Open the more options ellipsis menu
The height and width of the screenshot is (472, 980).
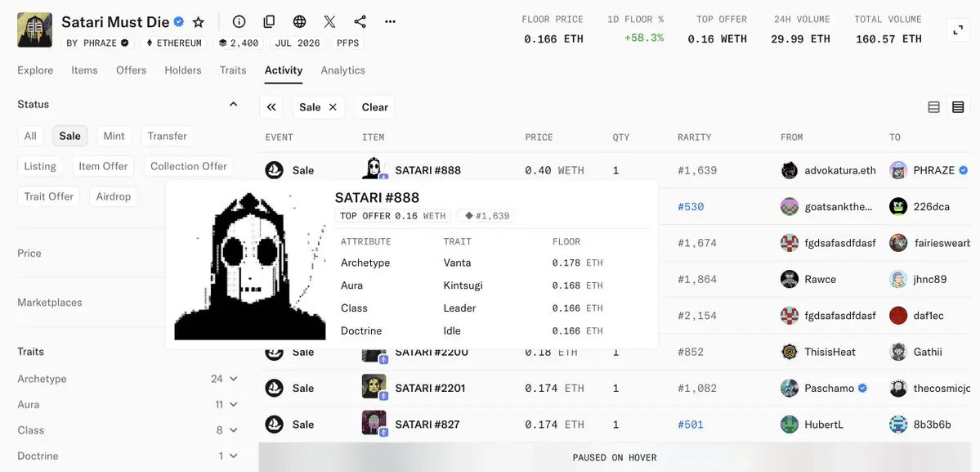tap(390, 22)
